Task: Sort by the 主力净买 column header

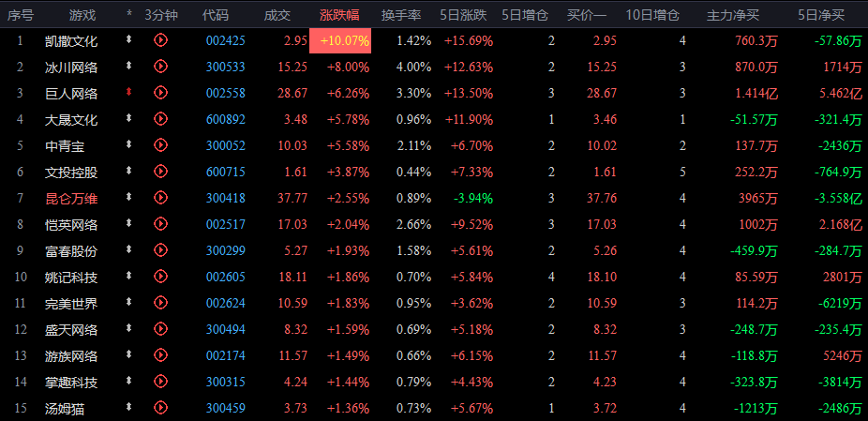Action: [x=733, y=15]
